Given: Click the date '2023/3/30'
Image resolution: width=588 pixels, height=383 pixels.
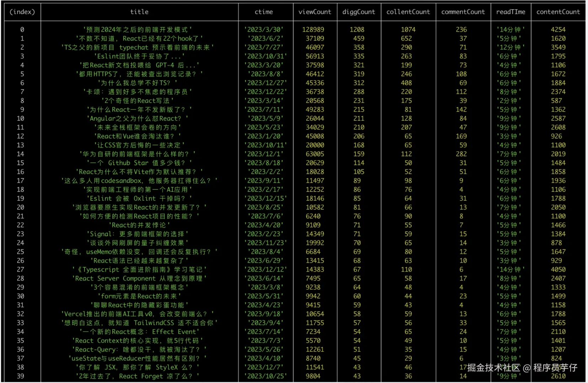Looking at the screenshot, I should tap(264, 30).
